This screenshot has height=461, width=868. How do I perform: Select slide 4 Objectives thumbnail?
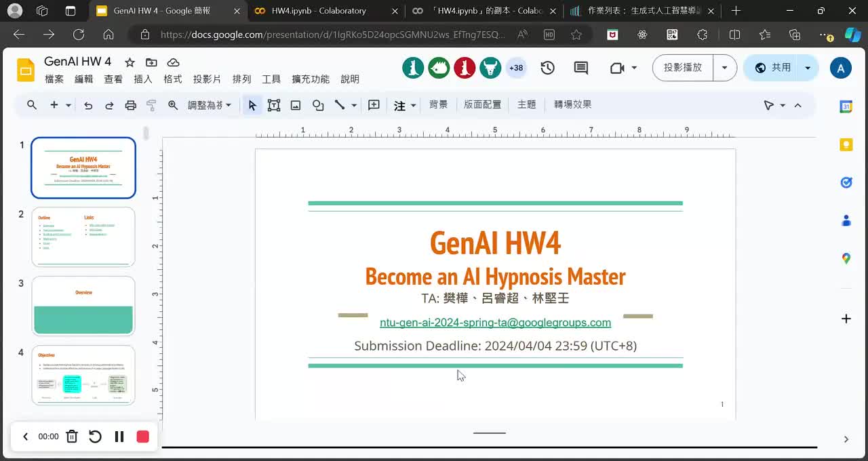click(83, 376)
